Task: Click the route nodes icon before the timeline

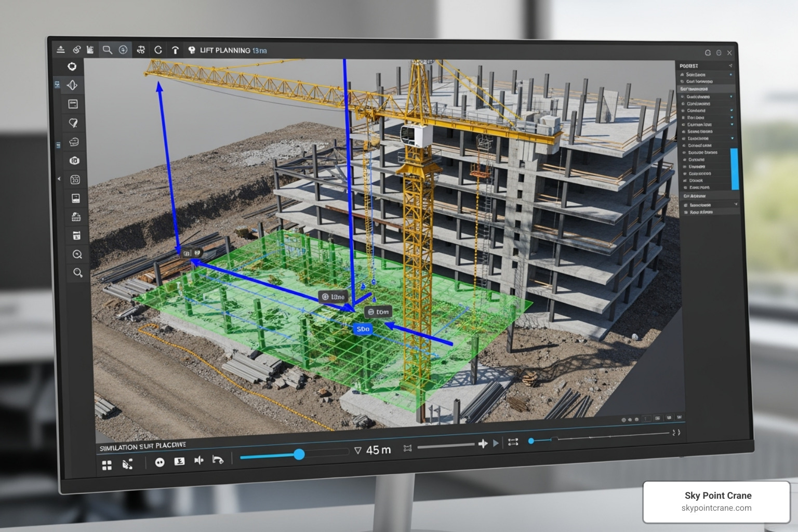Action: point(513,442)
